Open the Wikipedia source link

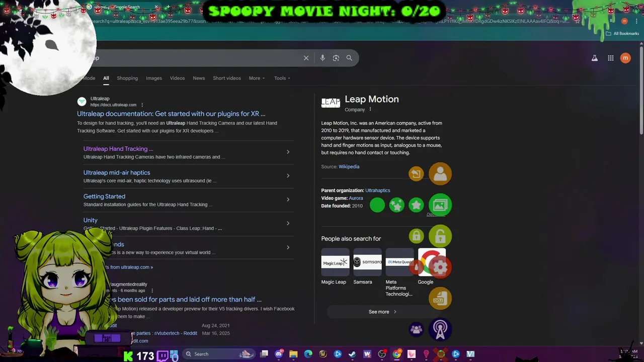(349, 166)
